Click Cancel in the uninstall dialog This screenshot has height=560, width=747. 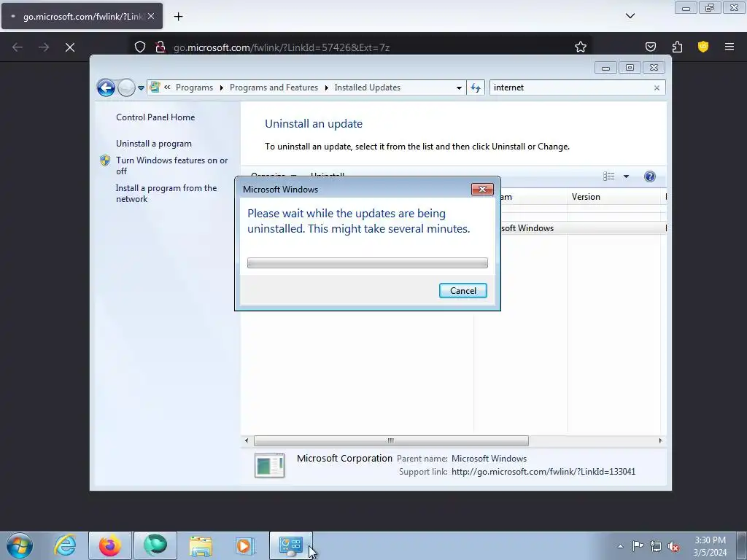[x=462, y=290]
